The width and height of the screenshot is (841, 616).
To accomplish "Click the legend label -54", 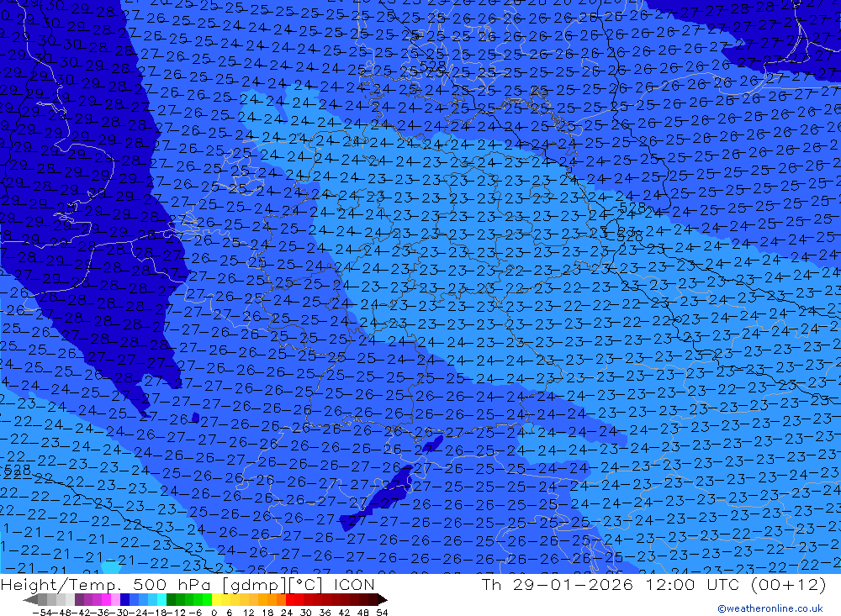I will tap(42, 613).
